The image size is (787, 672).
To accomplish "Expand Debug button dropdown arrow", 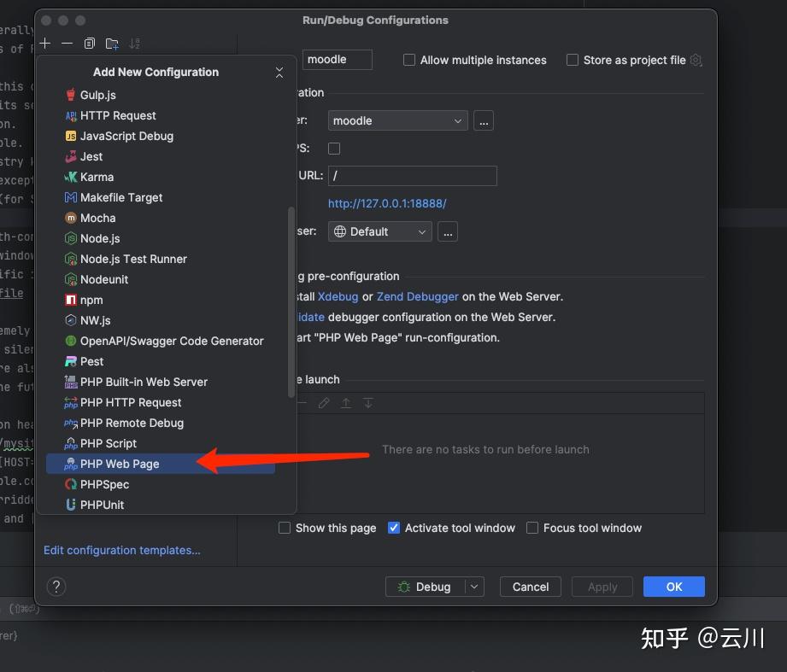I will tap(474, 587).
